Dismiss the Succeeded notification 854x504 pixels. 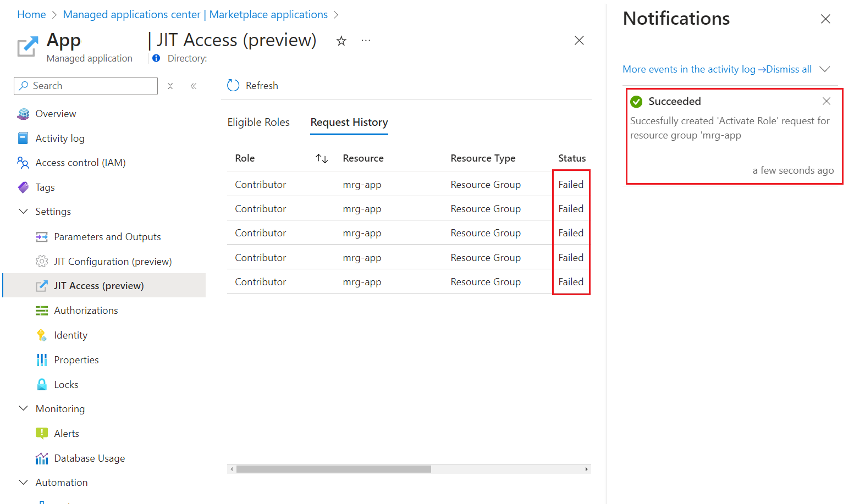(827, 101)
